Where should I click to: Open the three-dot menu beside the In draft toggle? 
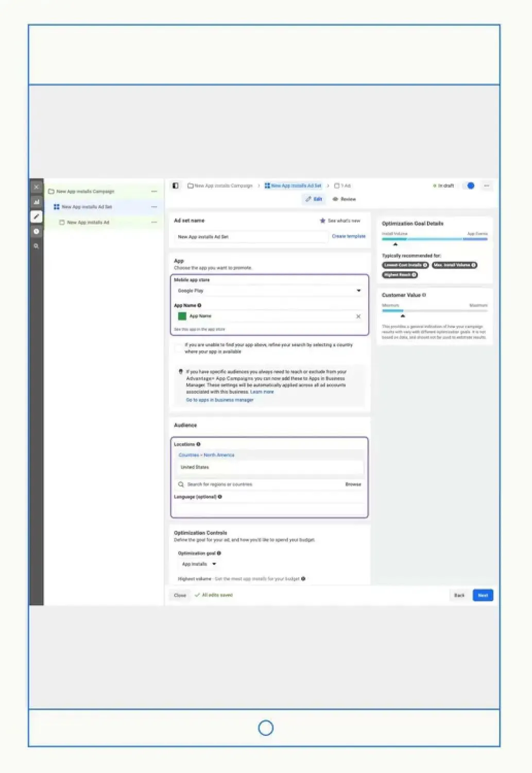tap(486, 186)
